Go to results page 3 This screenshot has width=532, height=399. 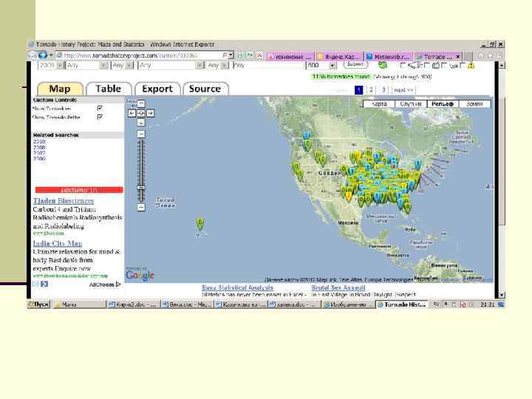383,90
